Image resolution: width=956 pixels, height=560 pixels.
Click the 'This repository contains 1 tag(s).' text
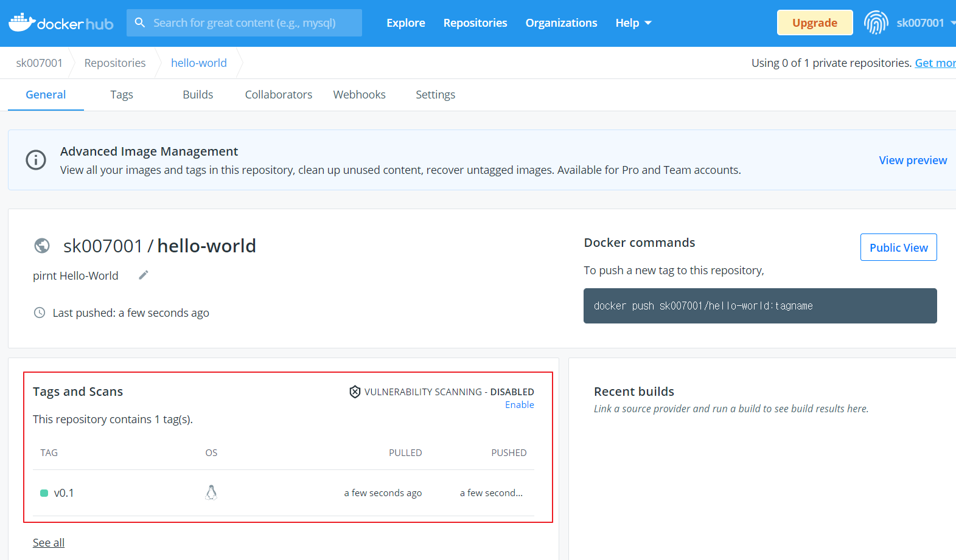113,419
